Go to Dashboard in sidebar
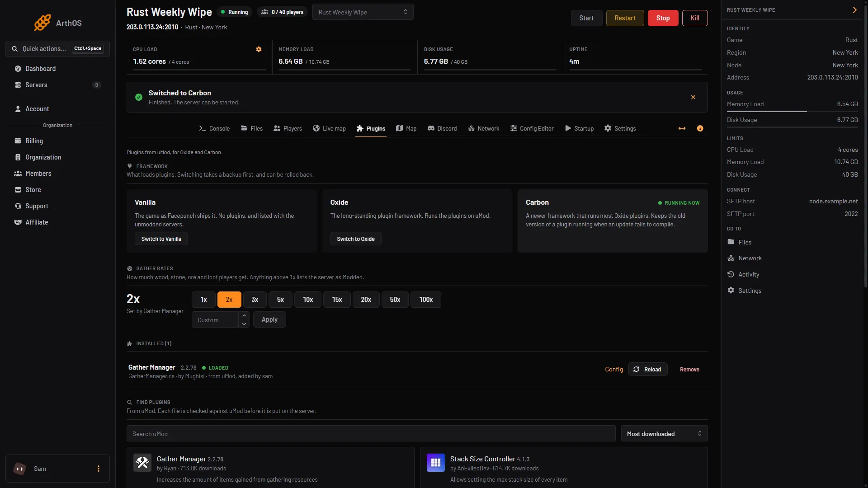This screenshot has width=868, height=488. 57,69
